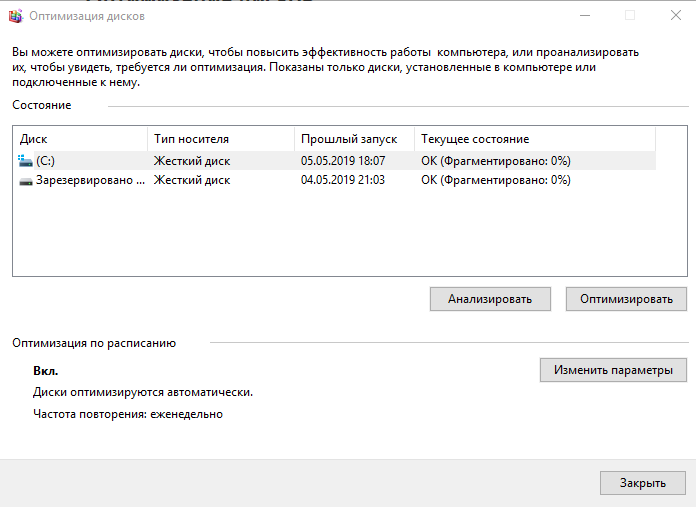Click the Анализировать button
The image size is (696, 507).
490,299
